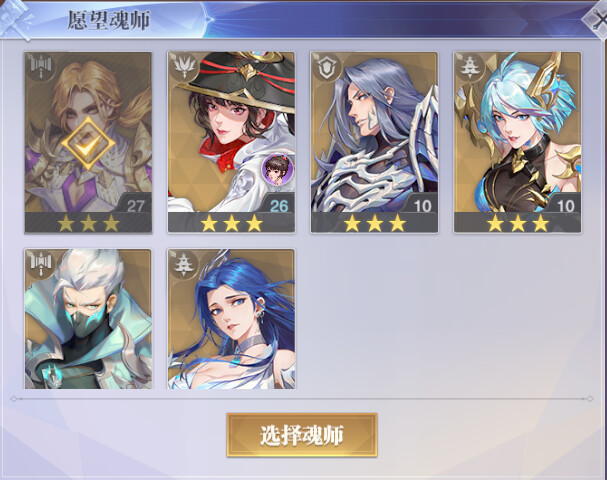This screenshot has height=480, width=607.
Task: Click the three-star rating under the silver-haired hero
Action: coord(375,223)
